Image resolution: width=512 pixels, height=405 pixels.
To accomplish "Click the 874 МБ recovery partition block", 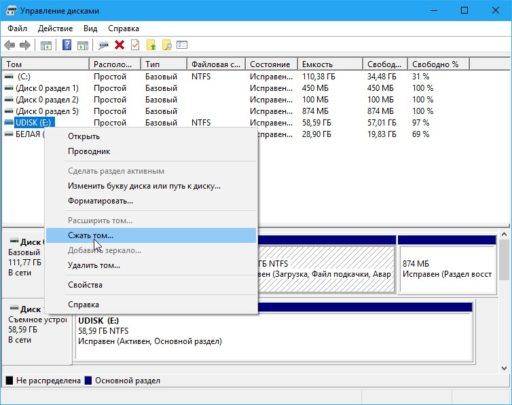I will click(447, 265).
